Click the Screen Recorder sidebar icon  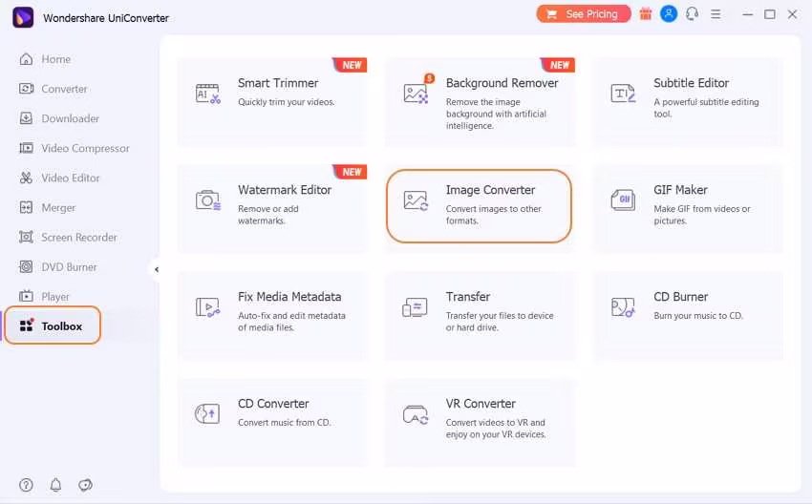[26, 237]
